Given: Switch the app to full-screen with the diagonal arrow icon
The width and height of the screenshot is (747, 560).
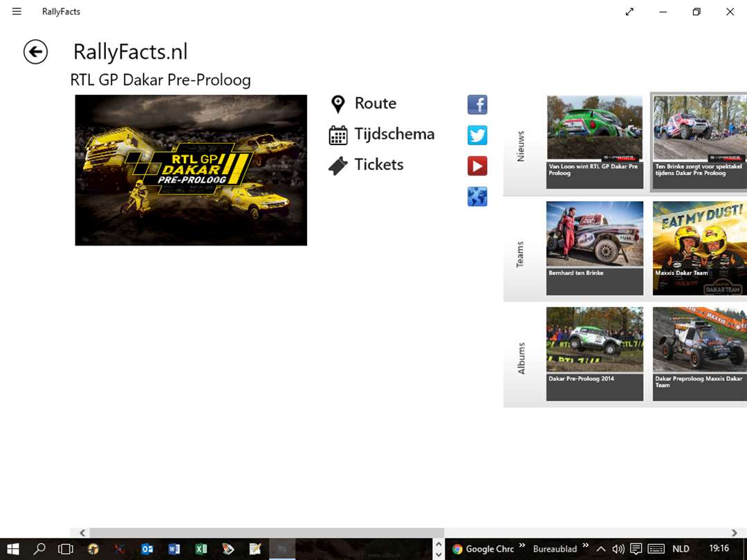Looking at the screenshot, I should tap(629, 12).
